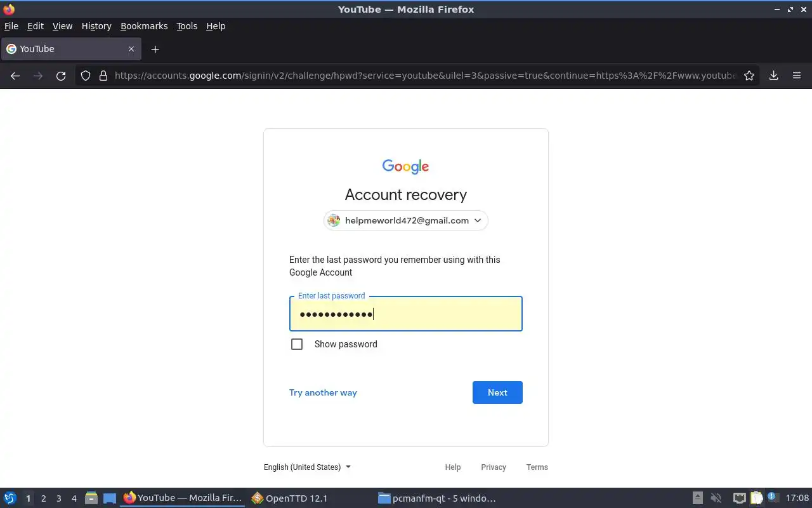
Task: Open the Help menu
Action: [216, 26]
